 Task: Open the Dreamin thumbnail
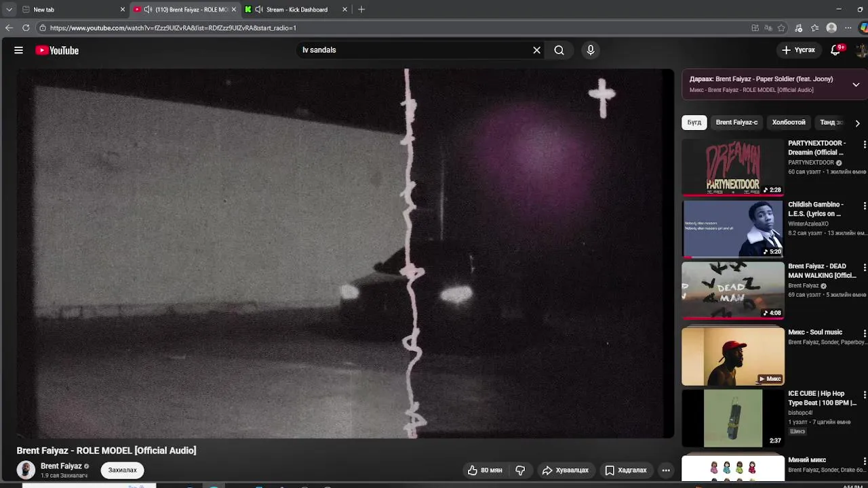(x=733, y=167)
